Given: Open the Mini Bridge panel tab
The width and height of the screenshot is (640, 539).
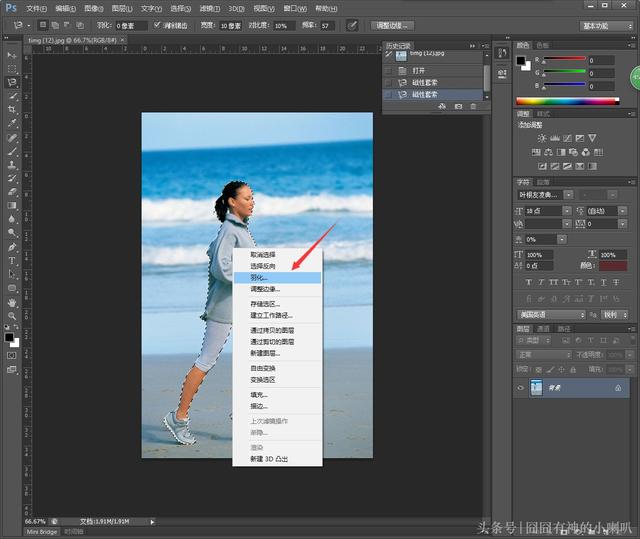Looking at the screenshot, I should (41, 532).
